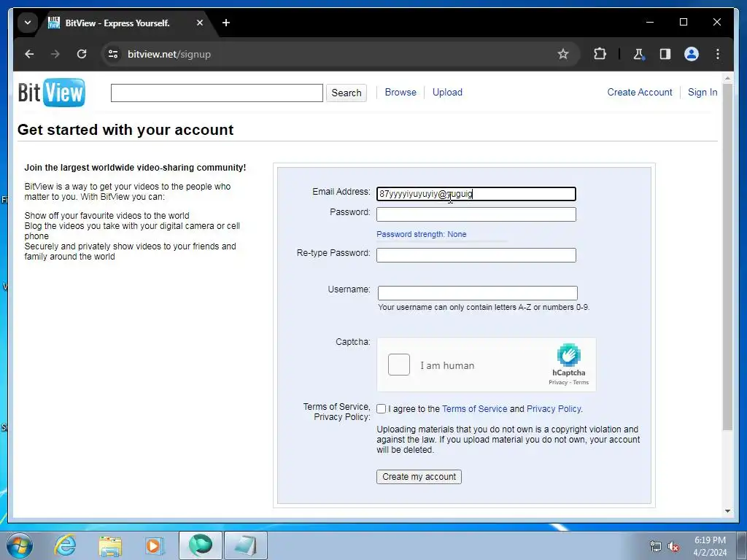Open the Chrome profile avatar
The width and height of the screenshot is (747, 560).
click(x=692, y=54)
